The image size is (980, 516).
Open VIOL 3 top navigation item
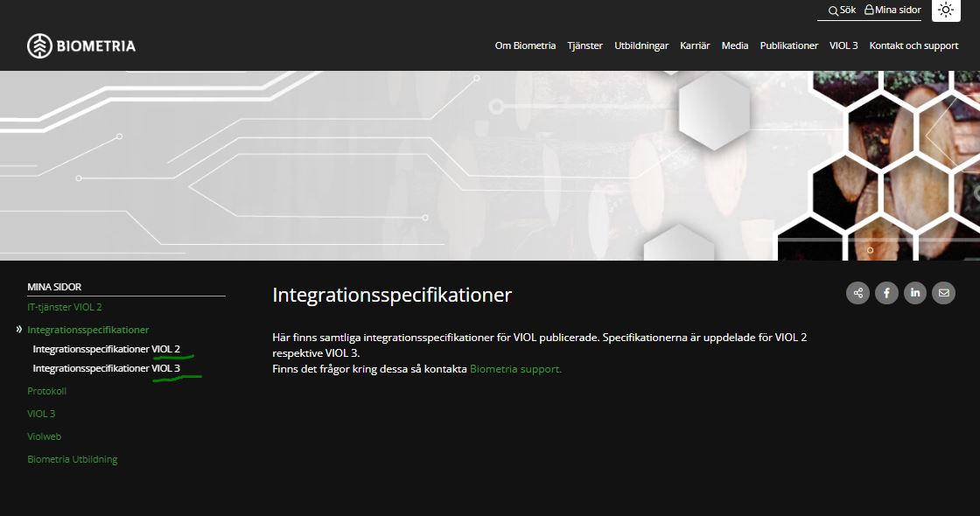[x=843, y=45]
